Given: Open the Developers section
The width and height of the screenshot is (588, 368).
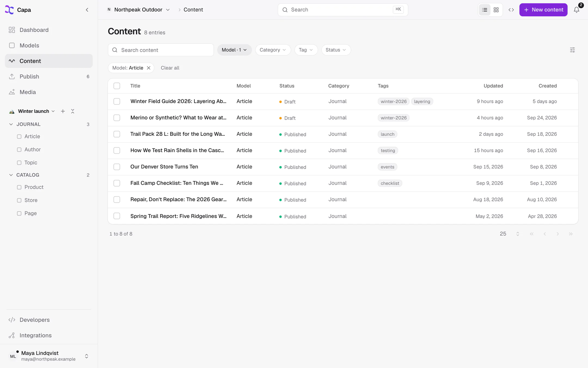Looking at the screenshot, I should 49,320.
